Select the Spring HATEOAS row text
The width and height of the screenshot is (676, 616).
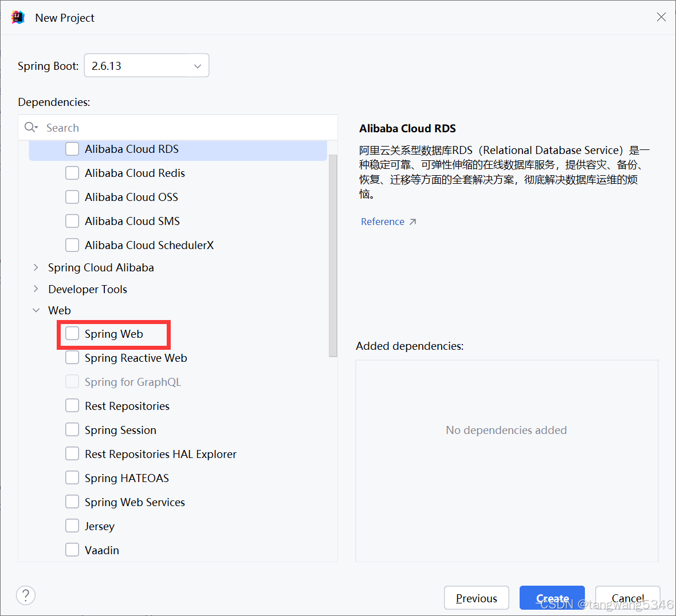127,478
